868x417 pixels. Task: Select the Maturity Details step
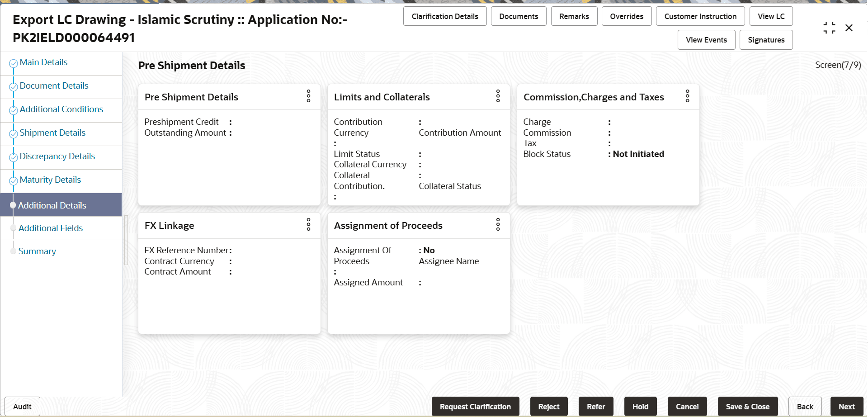tap(50, 180)
